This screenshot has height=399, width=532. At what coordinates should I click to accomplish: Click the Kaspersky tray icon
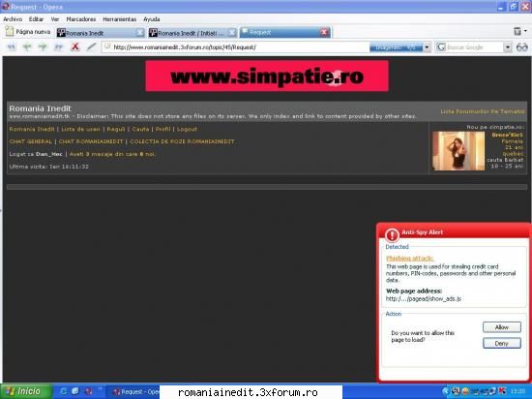[501, 391]
